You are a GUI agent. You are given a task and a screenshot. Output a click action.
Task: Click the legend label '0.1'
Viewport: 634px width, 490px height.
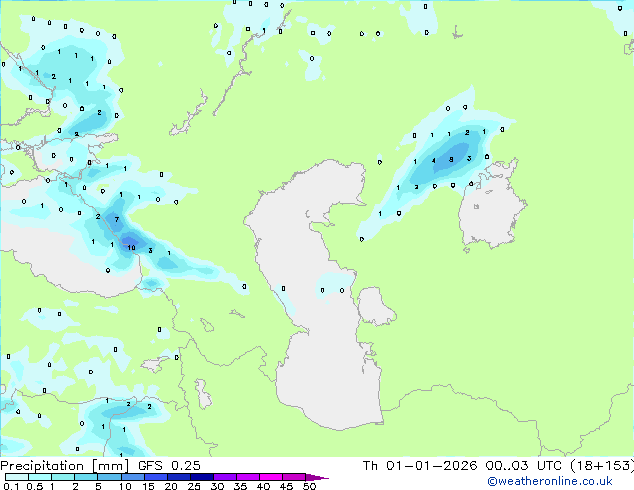click(x=11, y=486)
